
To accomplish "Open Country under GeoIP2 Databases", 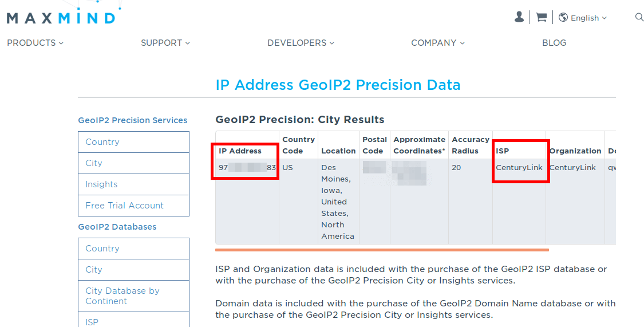I will [133, 249].
